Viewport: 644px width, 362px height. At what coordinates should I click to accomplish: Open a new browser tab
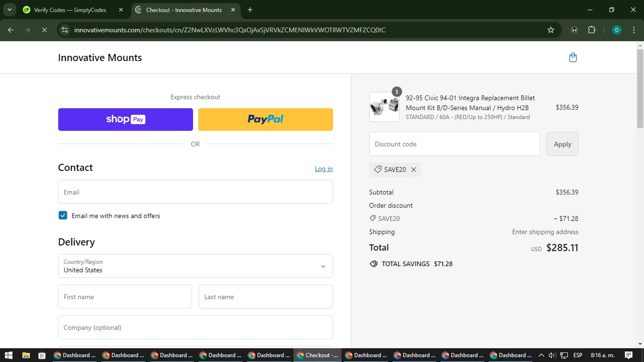(x=250, y=10)
